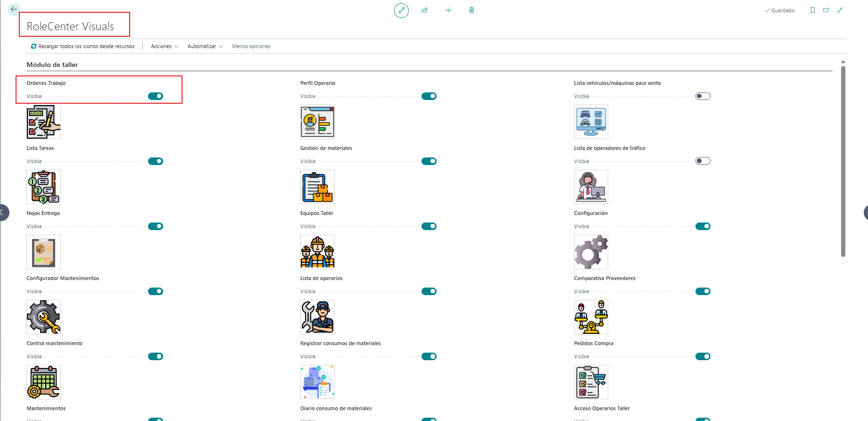The width and height of the screenshot is (868, 421).
Task: Collapse the Módulo de taller section header
Action: point(52,65)
